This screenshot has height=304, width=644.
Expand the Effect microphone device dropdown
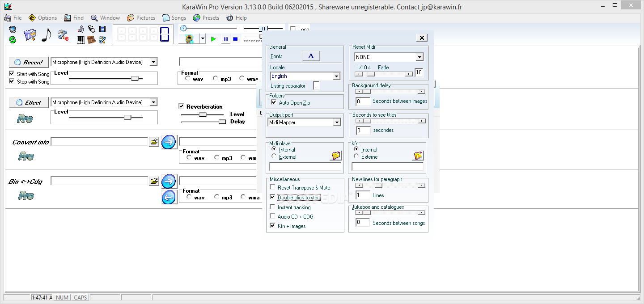153,102
